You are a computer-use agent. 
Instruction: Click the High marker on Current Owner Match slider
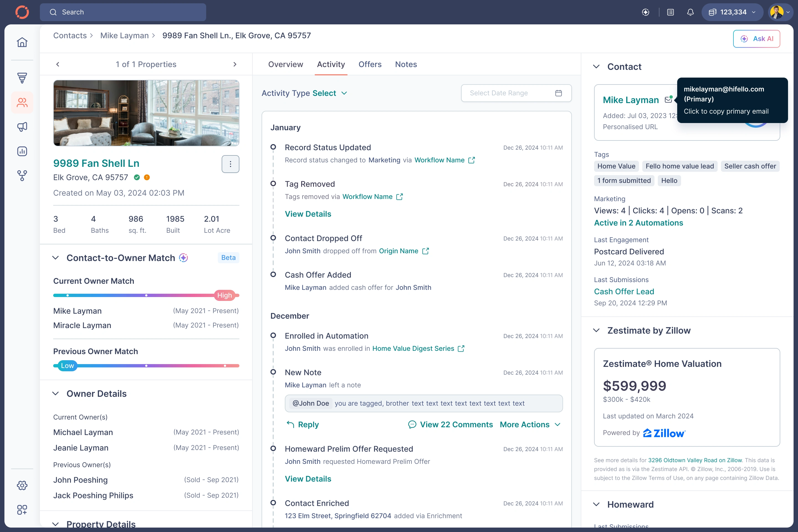(225, 295)
